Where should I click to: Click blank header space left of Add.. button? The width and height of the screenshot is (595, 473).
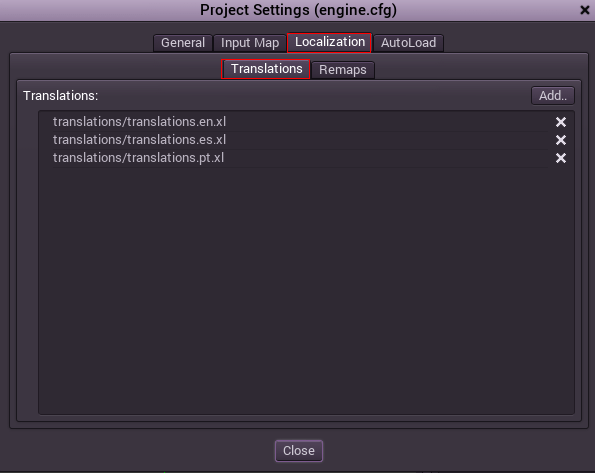[x=314, y=96]
